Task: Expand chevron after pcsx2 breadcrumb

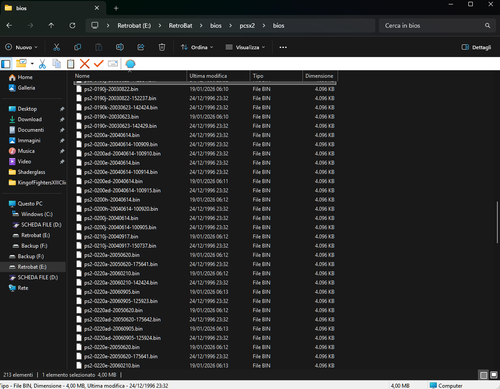Action: tap(264, 26)
